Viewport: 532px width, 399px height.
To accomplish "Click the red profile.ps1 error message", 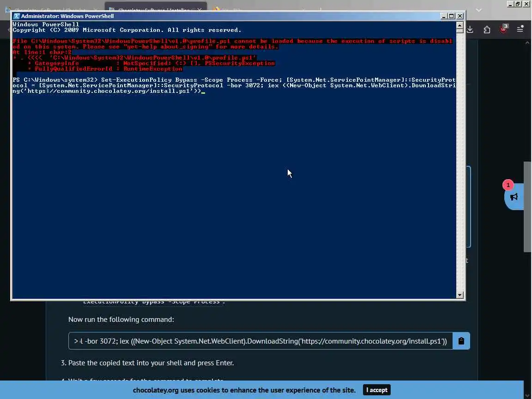I will [x=232, y=55].
